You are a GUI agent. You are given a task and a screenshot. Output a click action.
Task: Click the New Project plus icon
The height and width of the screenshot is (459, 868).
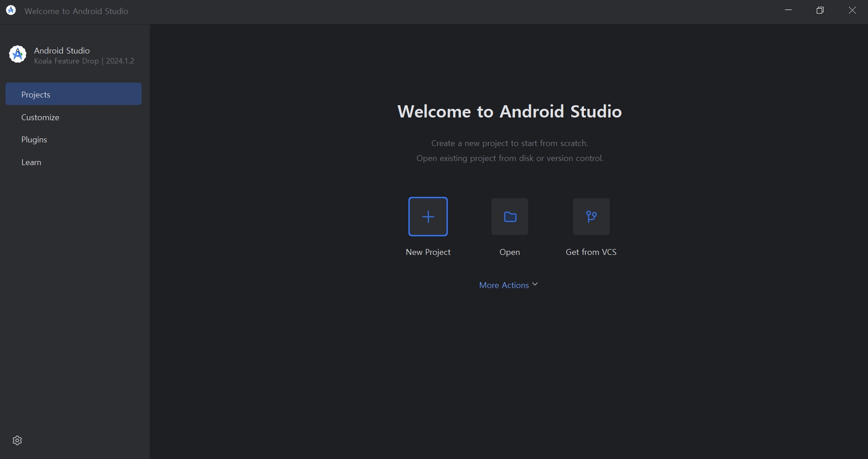tap(428, 217)
